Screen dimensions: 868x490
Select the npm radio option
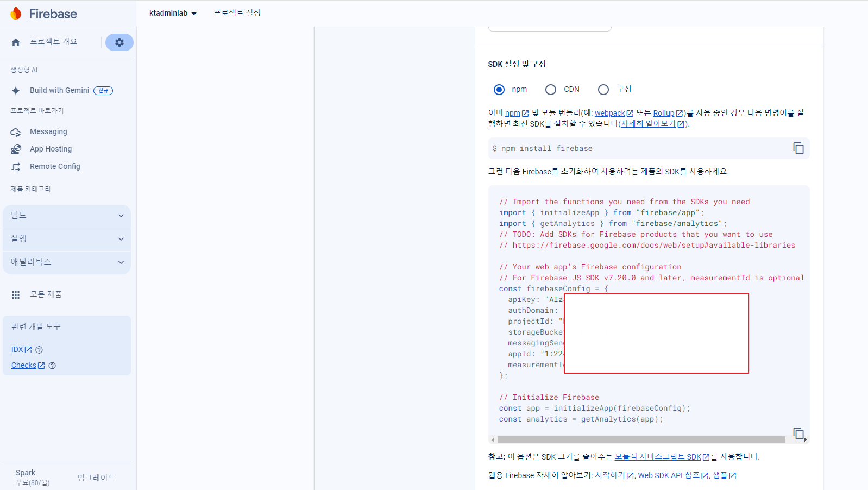[499, 89]
